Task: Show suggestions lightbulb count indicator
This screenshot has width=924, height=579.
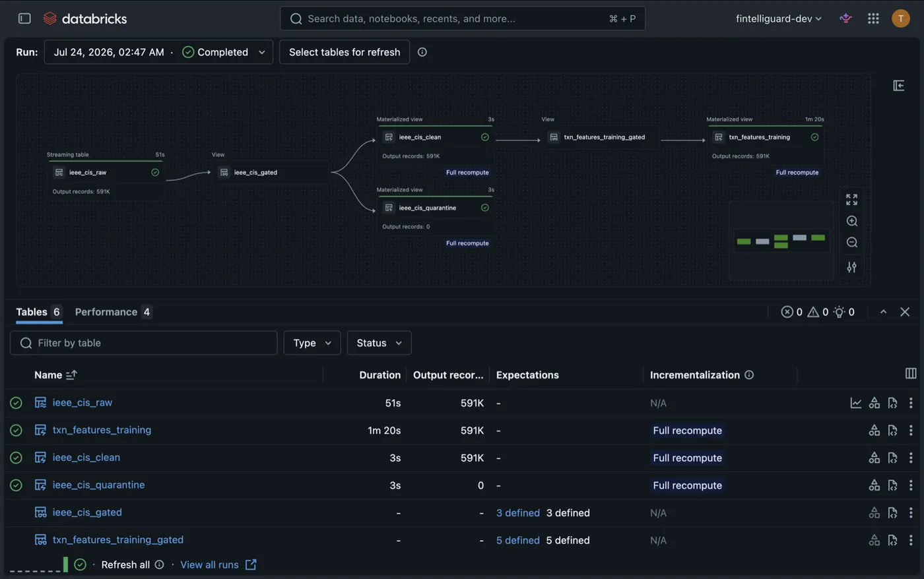Action: (844, 312)
